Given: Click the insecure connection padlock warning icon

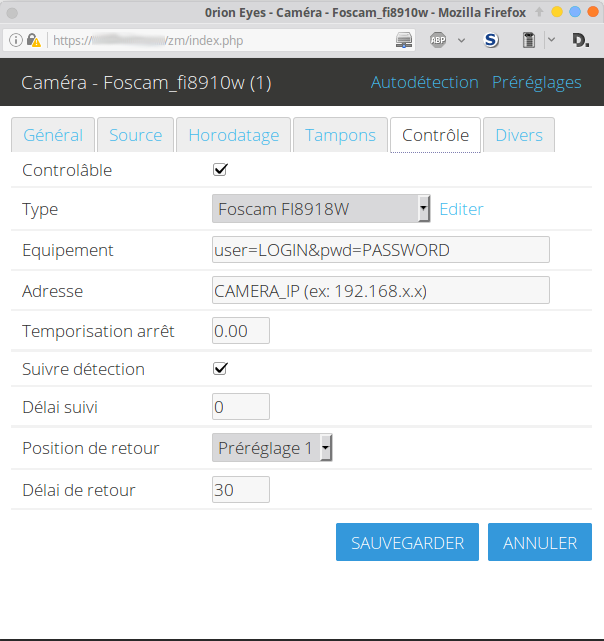Looking at the screenshot, I should pyautogui.click(x=34, y=40).
